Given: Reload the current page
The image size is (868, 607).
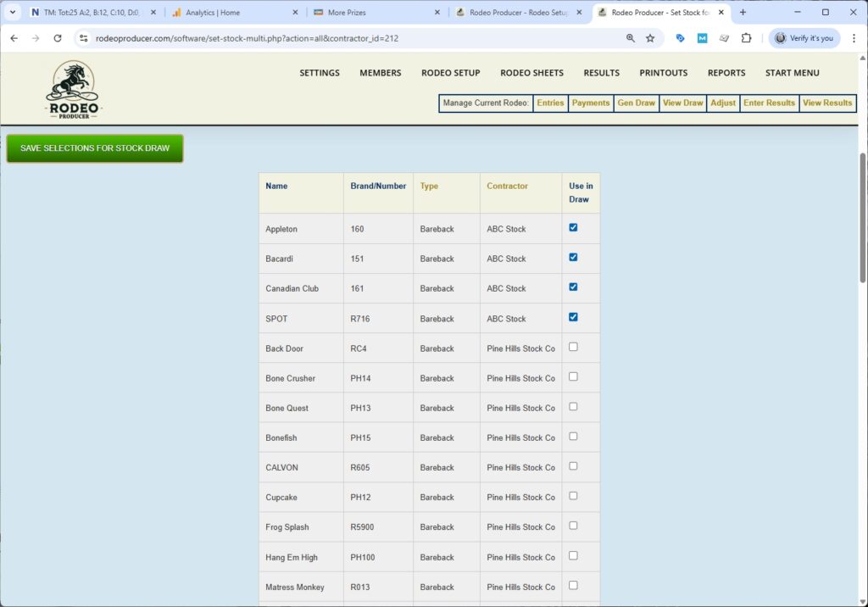Looking at the screenshot, I should coord(58,38).
